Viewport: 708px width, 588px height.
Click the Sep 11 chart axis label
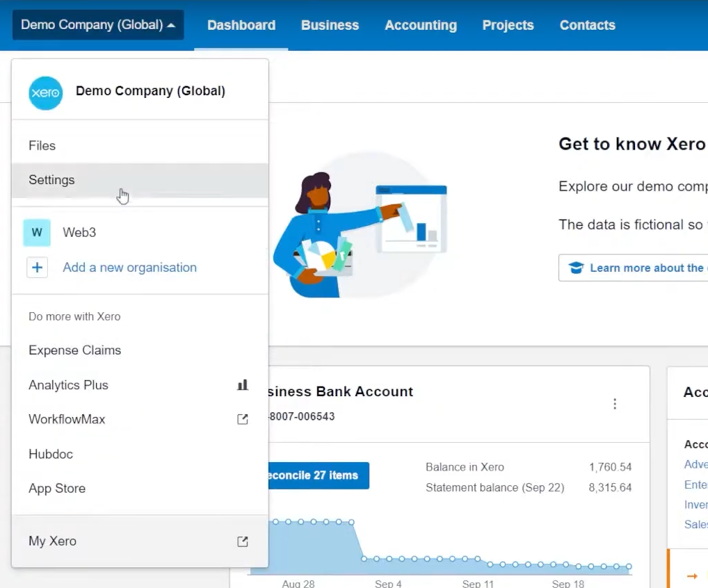tap(478, 584)
